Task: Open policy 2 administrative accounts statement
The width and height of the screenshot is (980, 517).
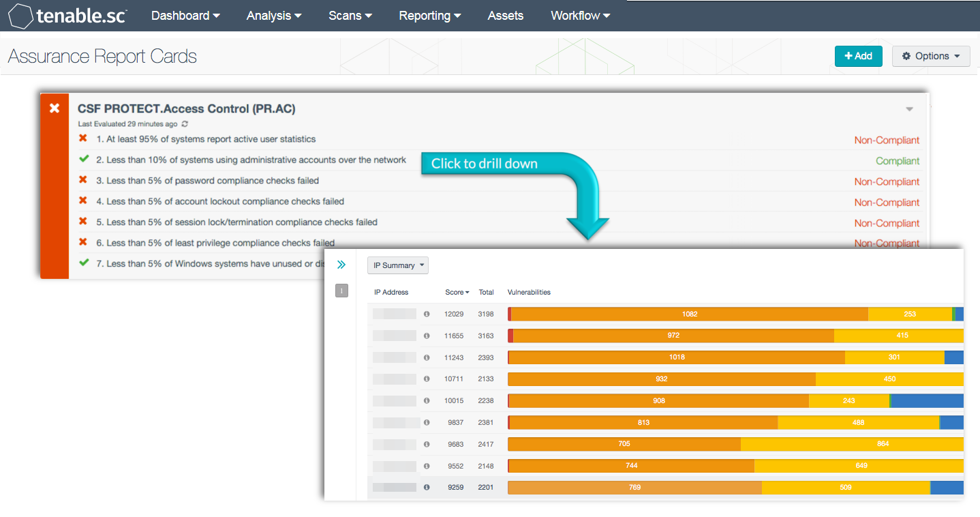Action: 251,160
